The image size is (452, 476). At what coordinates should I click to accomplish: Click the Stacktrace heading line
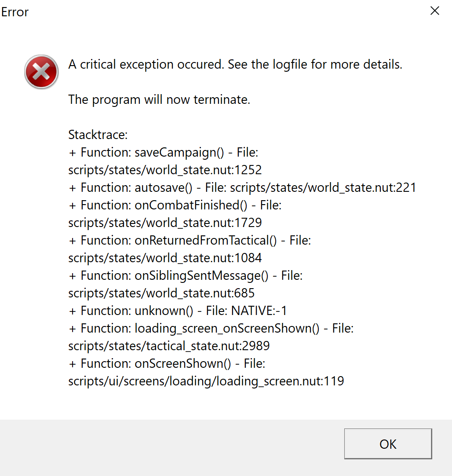(98, 135)
